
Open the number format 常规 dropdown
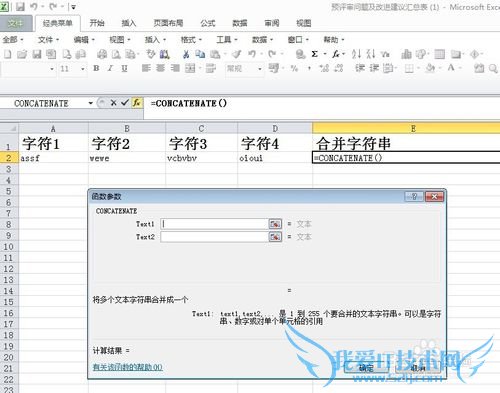point(260,69)
